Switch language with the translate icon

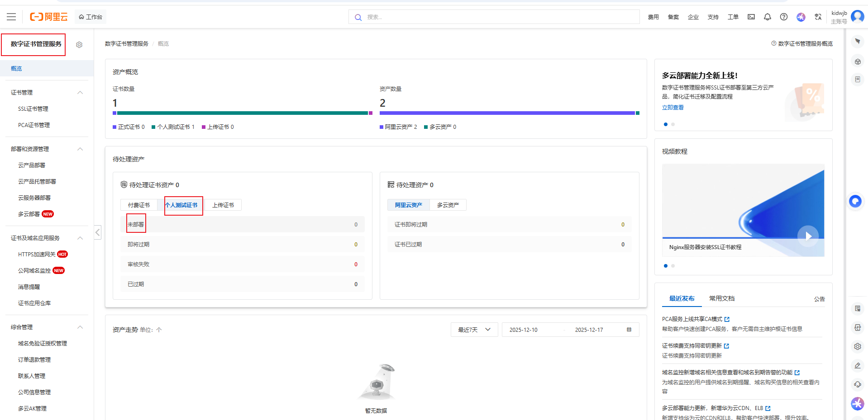point(818,17)
